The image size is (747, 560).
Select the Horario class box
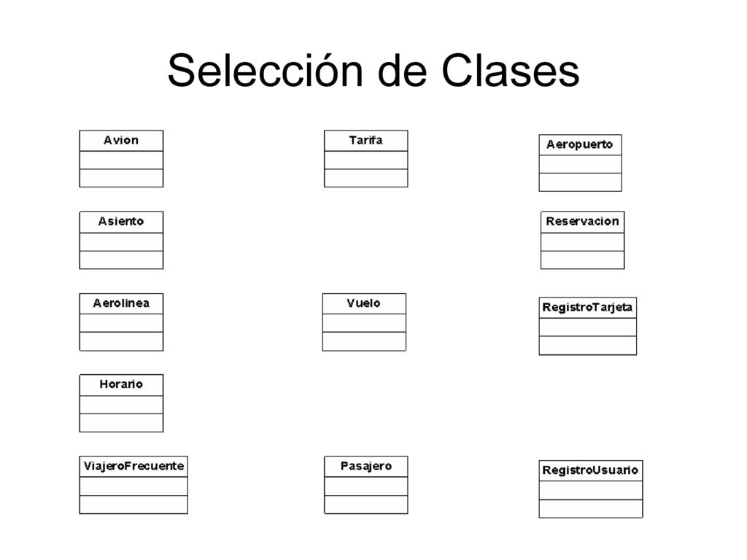[x=121, y=402]
